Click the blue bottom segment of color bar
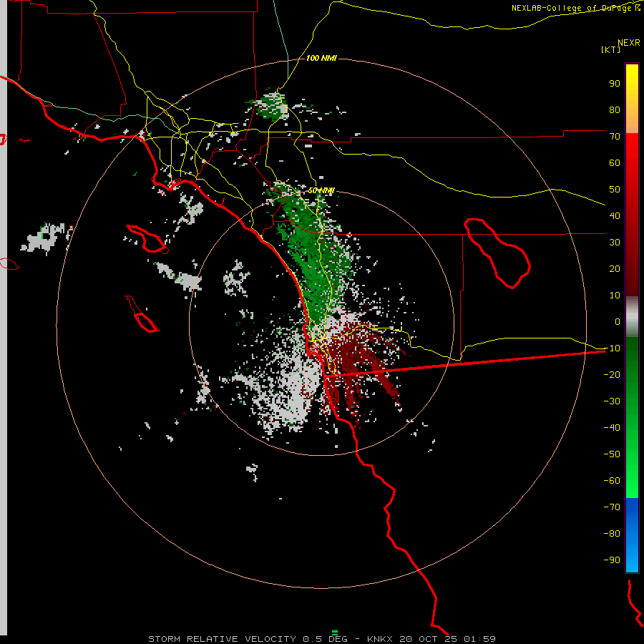644x644 pixels. point(632,535)
